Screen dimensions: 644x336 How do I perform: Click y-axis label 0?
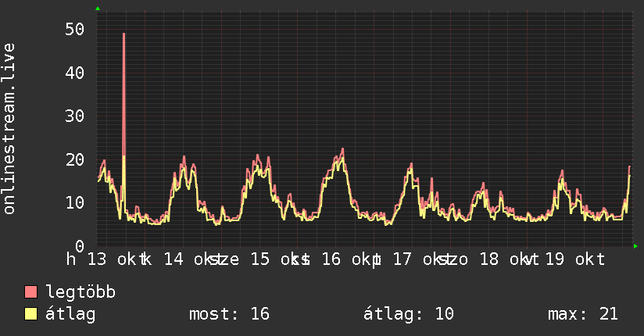point(80,246)
